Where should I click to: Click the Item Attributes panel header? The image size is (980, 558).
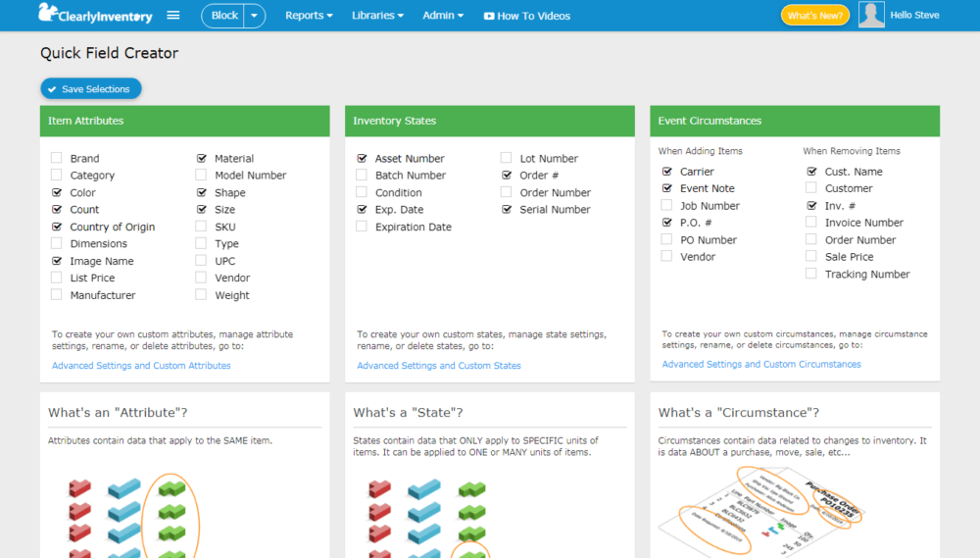coord(185,121)
